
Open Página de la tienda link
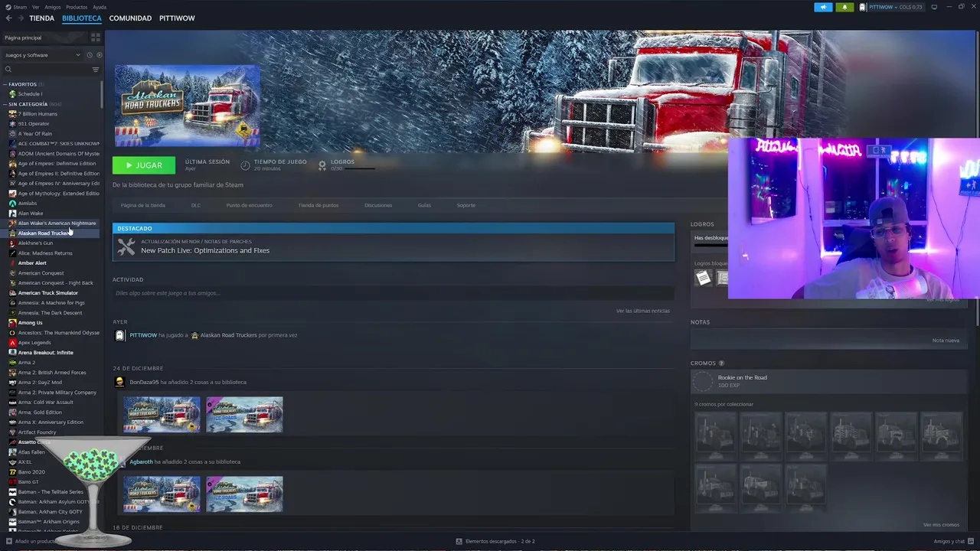click(x=143, y=205)
